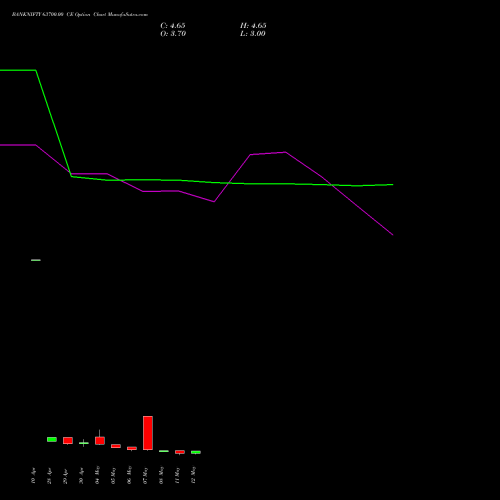The width and height of the screenshot is (500, 500).
Task: Click the red candle for 29 Apr
Action: [68, 440]
